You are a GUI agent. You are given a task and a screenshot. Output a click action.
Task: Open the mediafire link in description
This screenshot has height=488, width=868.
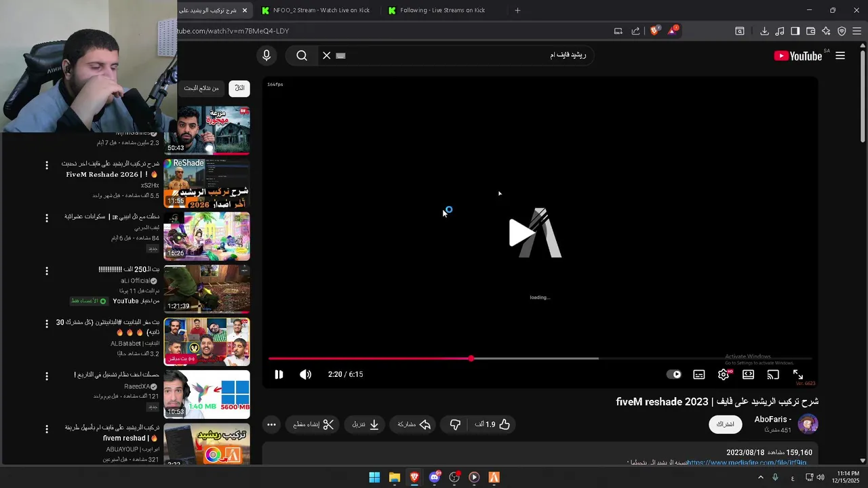(747, 462)
